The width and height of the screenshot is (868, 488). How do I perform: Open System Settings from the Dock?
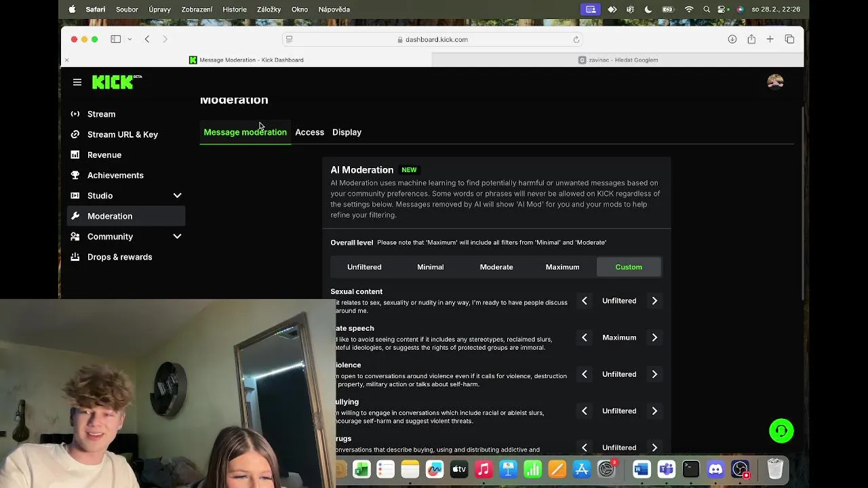pos(606,469)
